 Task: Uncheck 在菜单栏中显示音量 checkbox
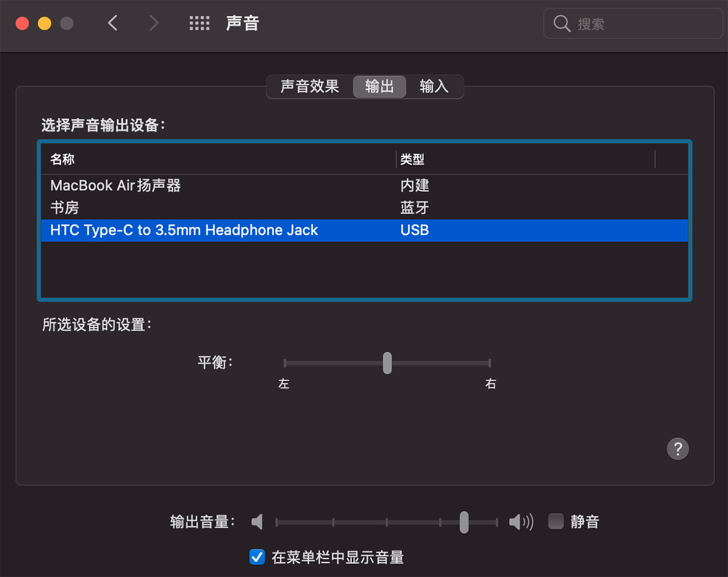coord(257,557)
